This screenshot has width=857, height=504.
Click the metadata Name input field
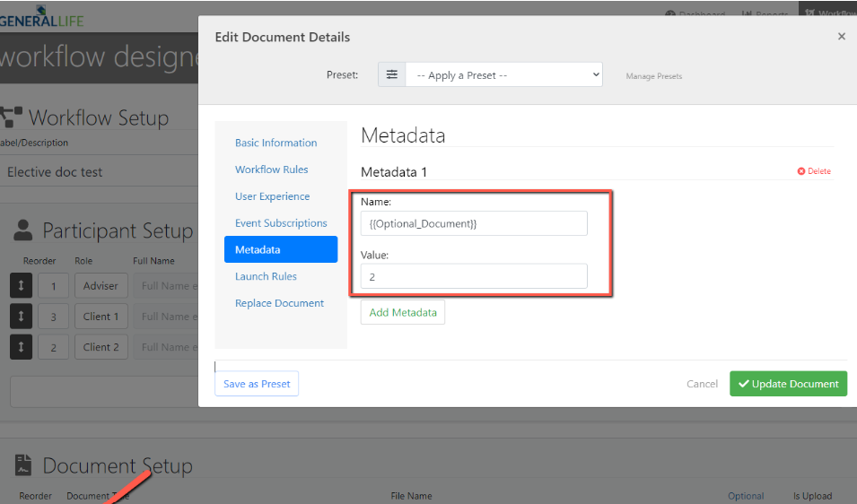tap(474, 223)
